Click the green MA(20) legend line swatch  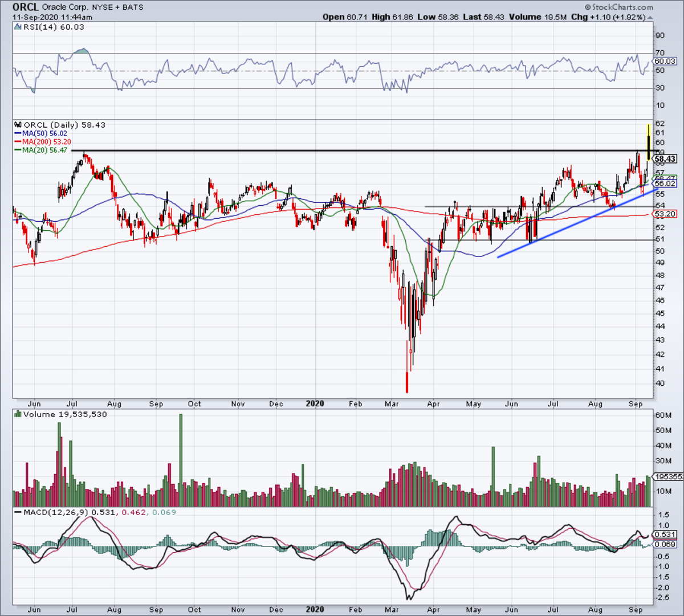[18, 150]
